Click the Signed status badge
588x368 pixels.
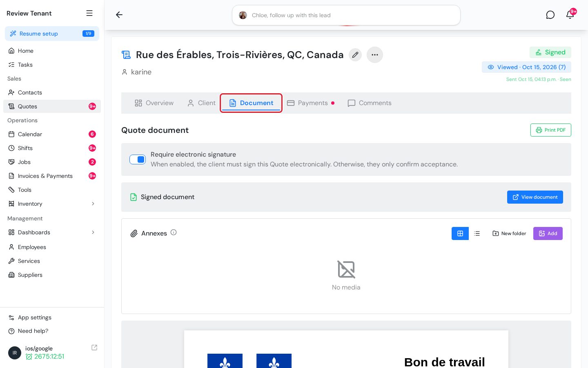pyautogui.click(x=550, y=52)
